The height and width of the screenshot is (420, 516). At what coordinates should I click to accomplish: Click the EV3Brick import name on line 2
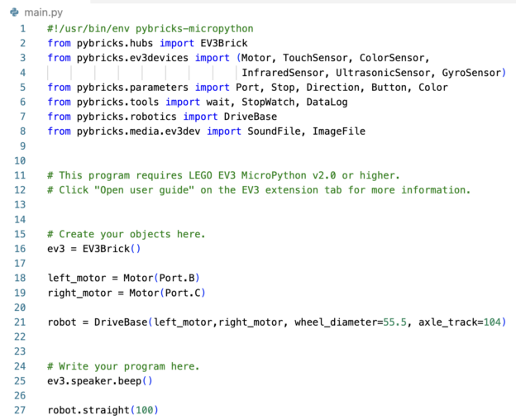point(221,43)
